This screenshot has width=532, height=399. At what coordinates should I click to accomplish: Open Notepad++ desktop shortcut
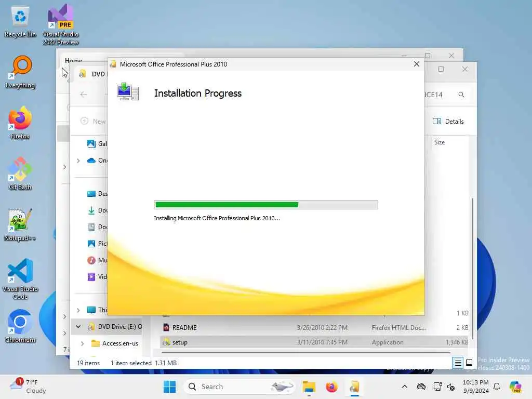20,224
